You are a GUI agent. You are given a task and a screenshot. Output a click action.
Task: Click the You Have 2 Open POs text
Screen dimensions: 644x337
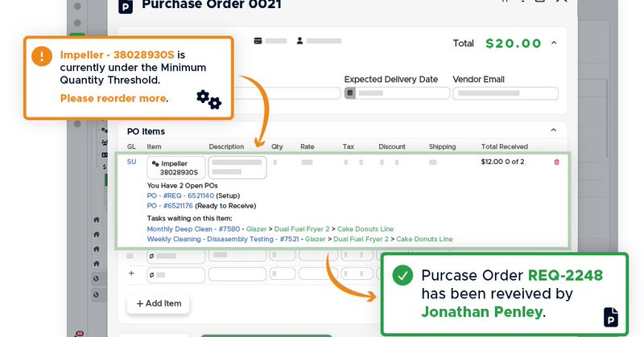183,186
